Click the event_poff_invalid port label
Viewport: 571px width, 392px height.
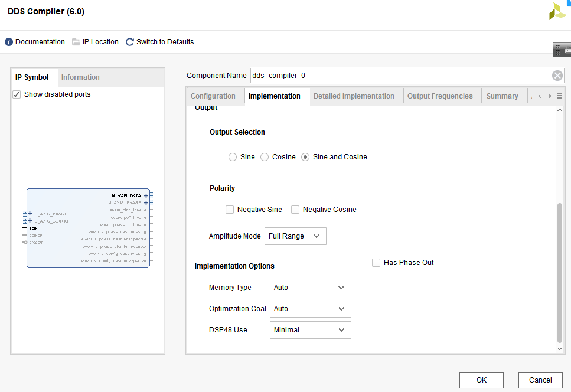click(129, 217)
